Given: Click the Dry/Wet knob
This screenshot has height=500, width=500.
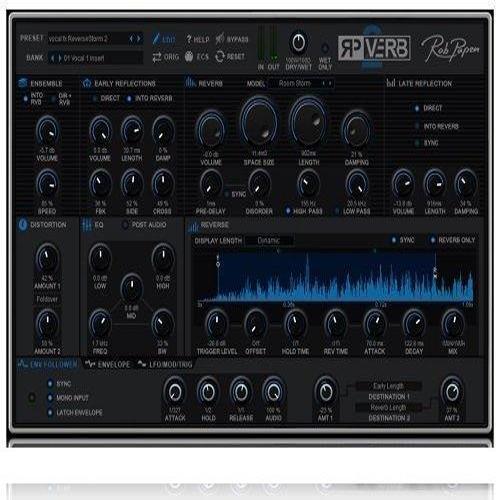Looking at the screenshot, I should tap(298, 43).
